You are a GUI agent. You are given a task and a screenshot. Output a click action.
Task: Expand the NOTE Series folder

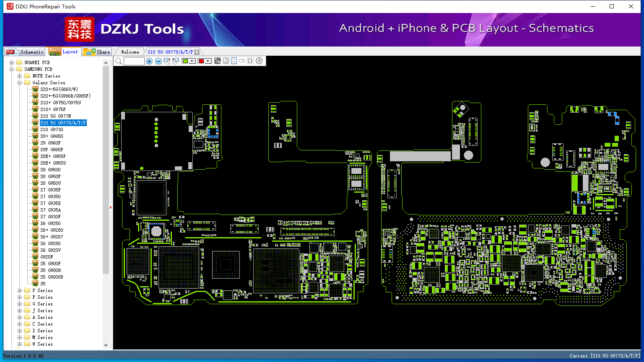pos(19,76)
